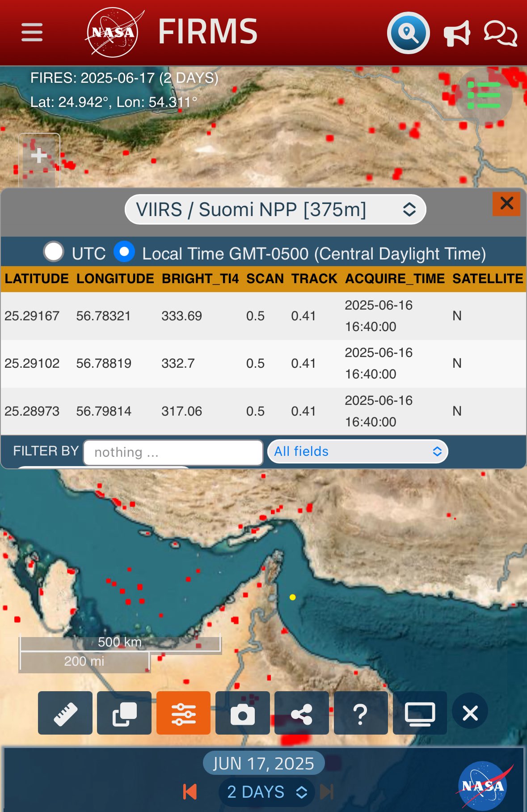527x812 pixels.
Task: Click the JUN 17, 2025 date button
Action: pos(264,763)
